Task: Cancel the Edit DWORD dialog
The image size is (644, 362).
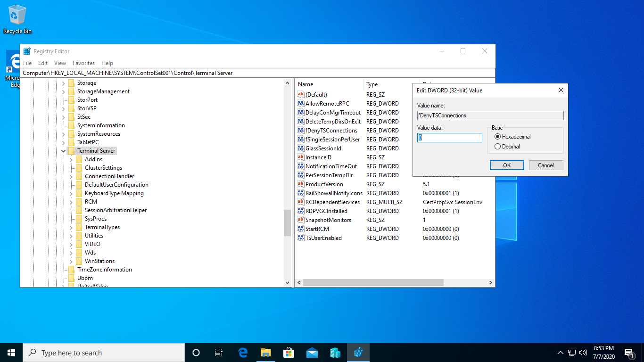Action: [x=545, y=165]
